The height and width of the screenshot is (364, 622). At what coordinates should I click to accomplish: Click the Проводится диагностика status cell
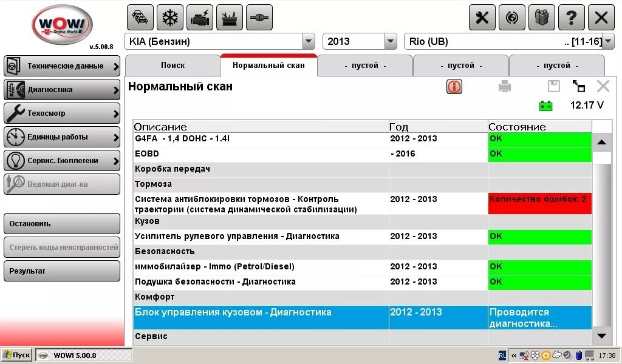(539, 318)
